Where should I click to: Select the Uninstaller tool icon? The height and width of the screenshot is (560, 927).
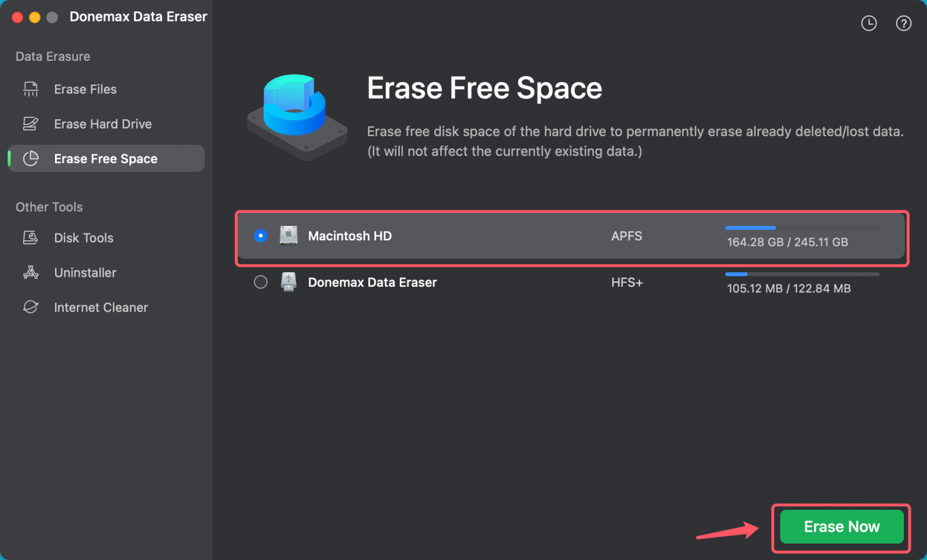[31, 272]
